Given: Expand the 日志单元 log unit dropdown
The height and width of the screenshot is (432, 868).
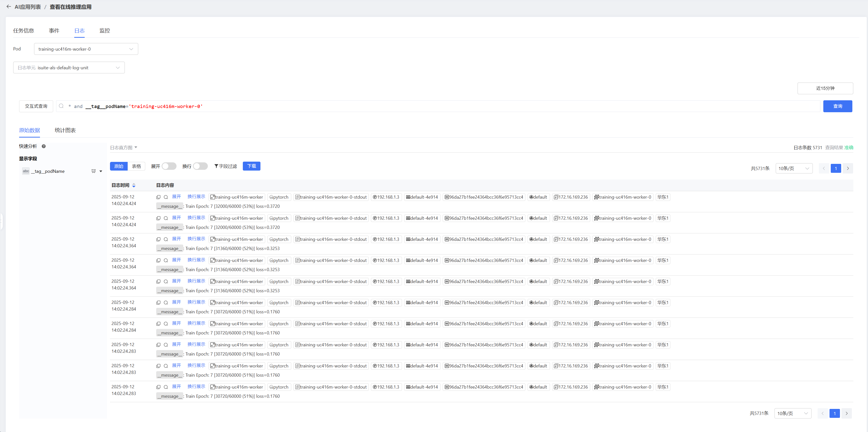Looking at the screenshot, I should coord(69,68).
